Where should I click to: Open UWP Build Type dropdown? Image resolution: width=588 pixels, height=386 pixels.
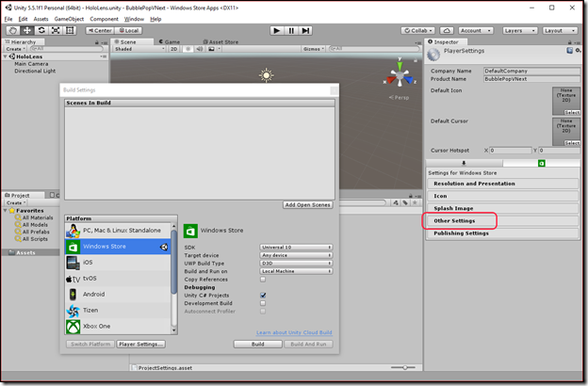pyautogui.click(x=296, y=264)
